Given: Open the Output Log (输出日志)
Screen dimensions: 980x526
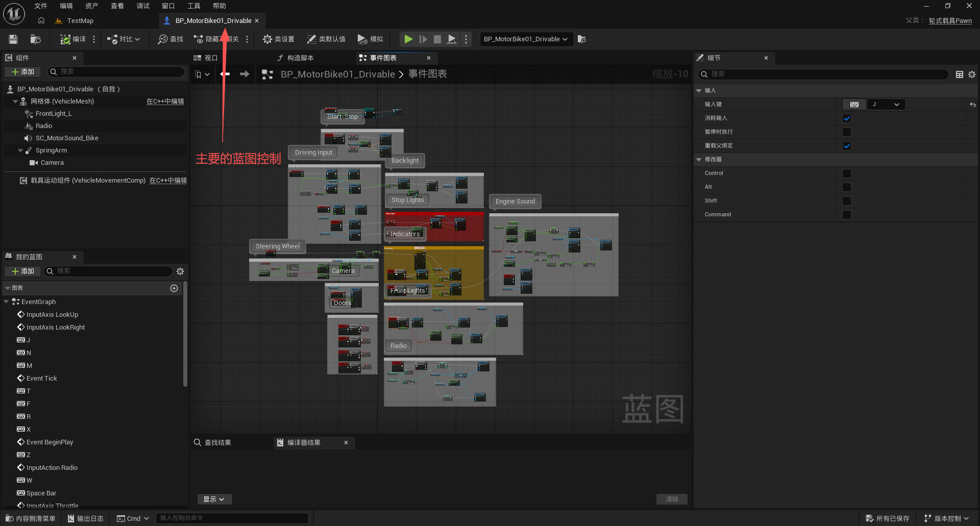Looking at the screenshot, I should (86, 518).
